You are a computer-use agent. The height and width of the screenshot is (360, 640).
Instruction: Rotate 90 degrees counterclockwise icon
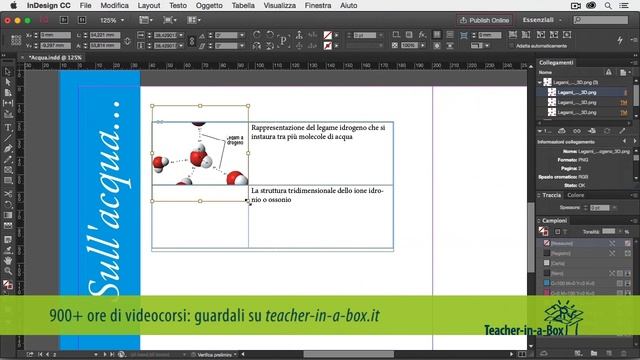click(x=270, y=35)
